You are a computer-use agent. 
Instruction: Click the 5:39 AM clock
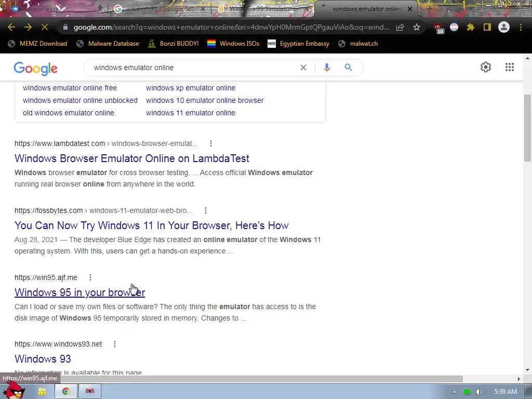(x=506, y=392)
